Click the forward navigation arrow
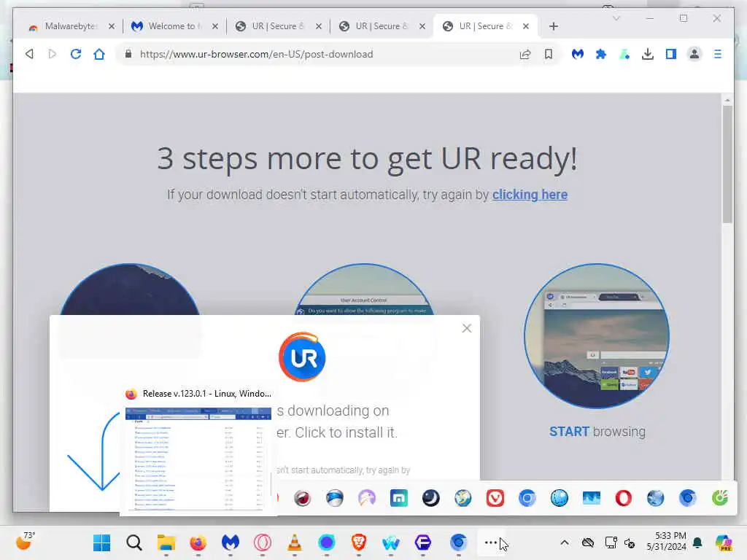The width and height of the screenshot is (747, 560). pyautogui.click(x=53, y=54)
